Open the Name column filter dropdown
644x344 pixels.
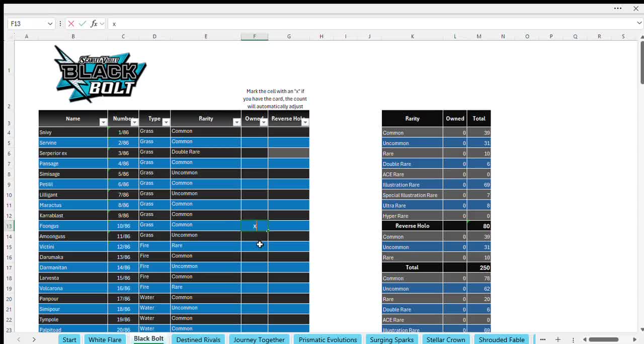103,122
